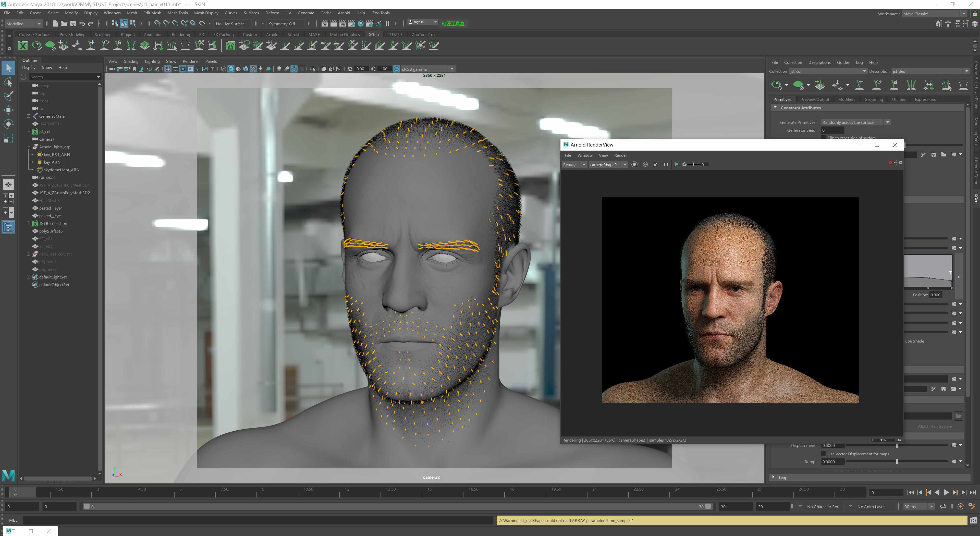Click the Lock Guide icon in the XGen editor

(x=895, y=85)
